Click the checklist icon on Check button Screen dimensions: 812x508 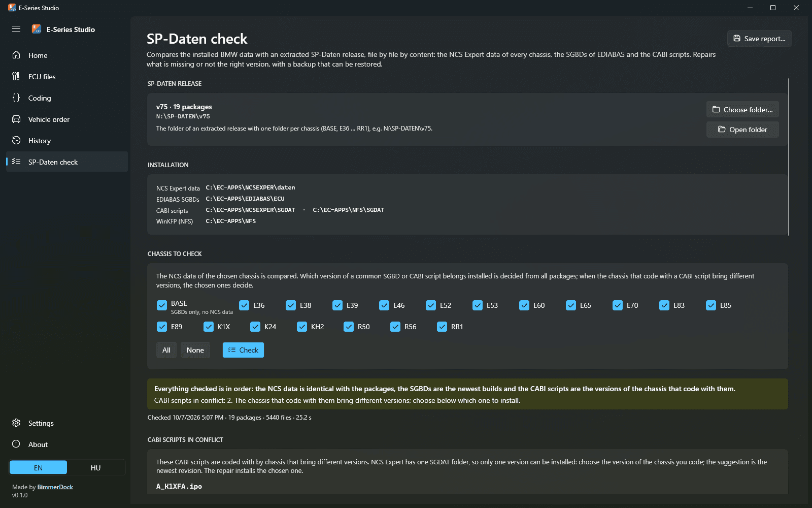[x=232, y=350]
